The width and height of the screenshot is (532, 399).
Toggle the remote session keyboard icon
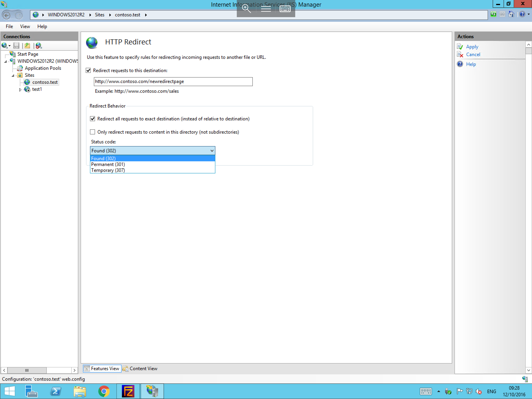(x=285, y=9)
